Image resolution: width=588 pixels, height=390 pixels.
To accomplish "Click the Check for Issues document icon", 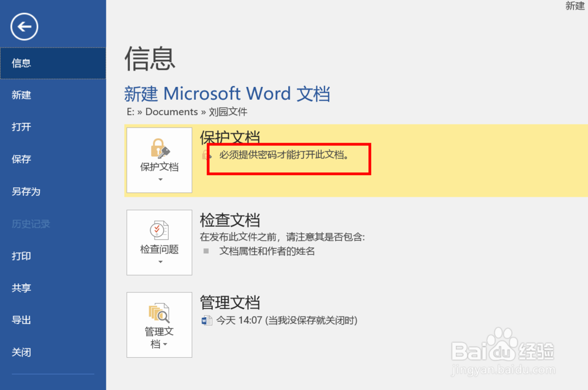I will coord(159,230).
